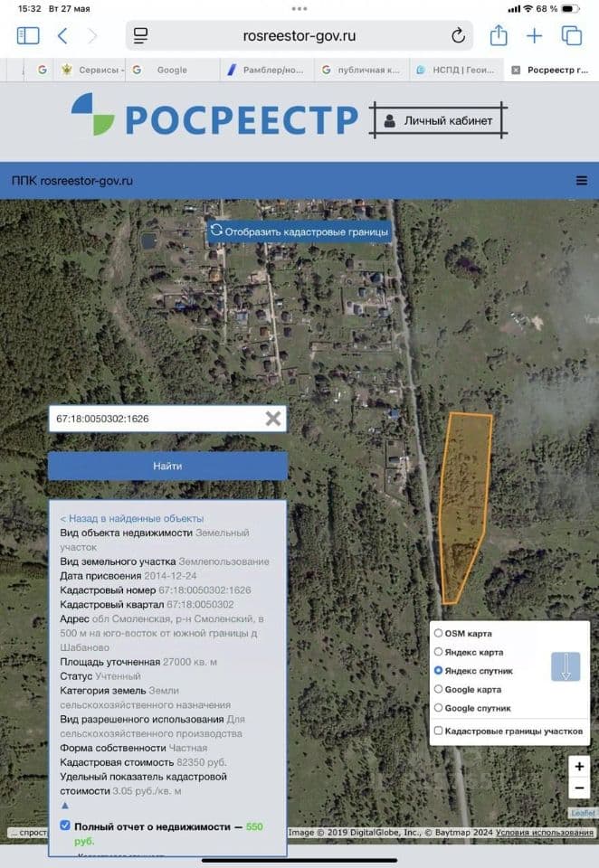Tap the battery indicator in status bar
599x868 pixels.
570,9
